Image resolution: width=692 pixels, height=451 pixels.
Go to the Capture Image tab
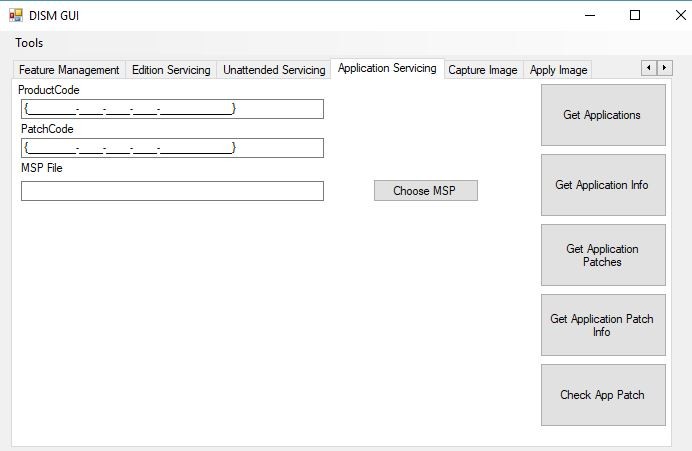483,70
